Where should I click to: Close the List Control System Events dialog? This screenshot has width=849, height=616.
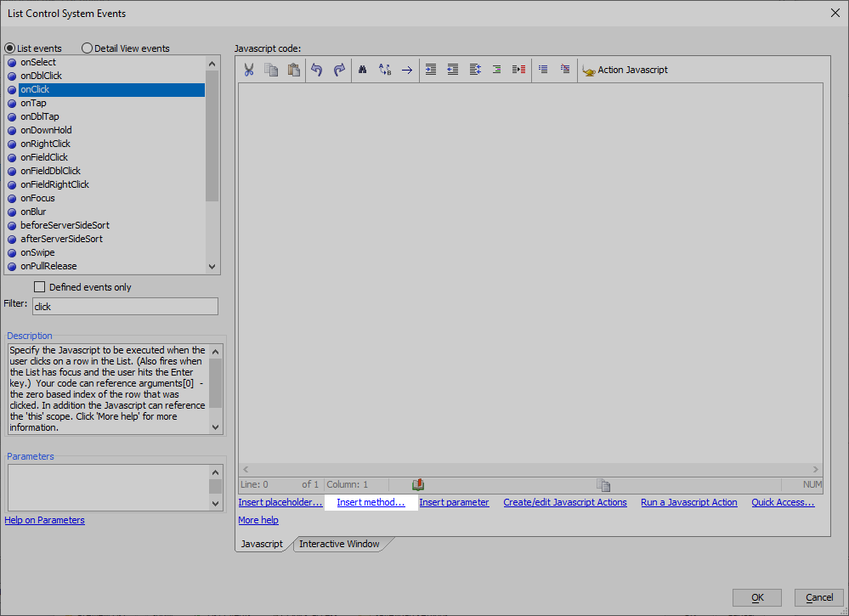pyautogui.click(x=835, y=13)
